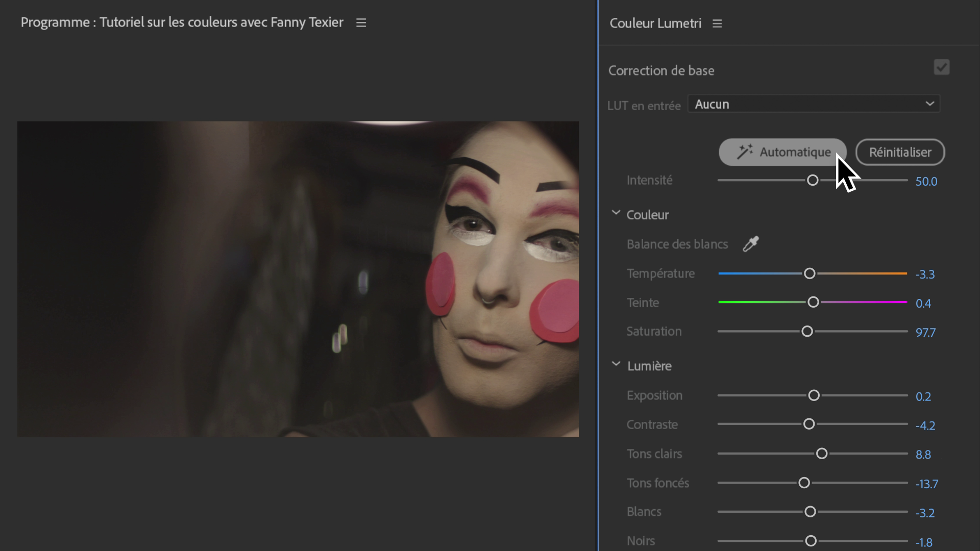Open the Couleur Lumetri panel menu
Image resolution: width=980 pixels, height=551 pixels.
click(x=717, y=23)
